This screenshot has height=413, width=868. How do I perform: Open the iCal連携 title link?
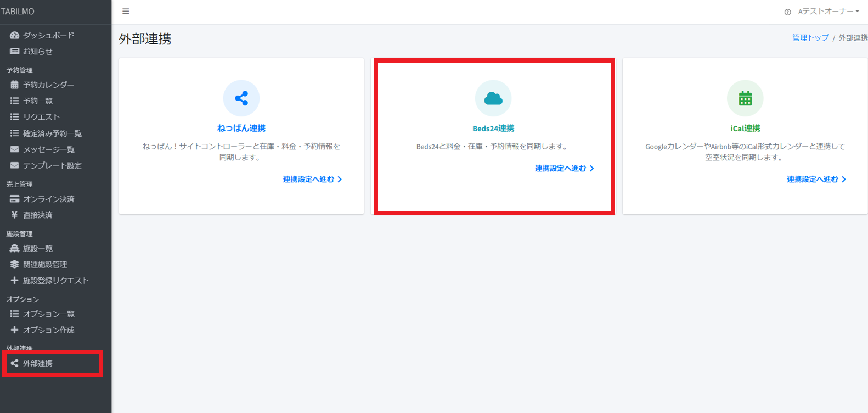tap(745, 128)
